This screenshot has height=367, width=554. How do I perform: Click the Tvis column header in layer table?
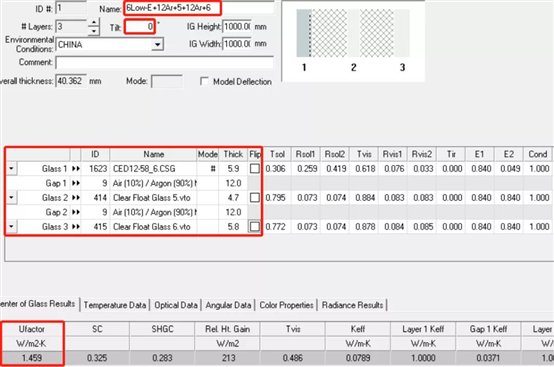pos(364,154)
